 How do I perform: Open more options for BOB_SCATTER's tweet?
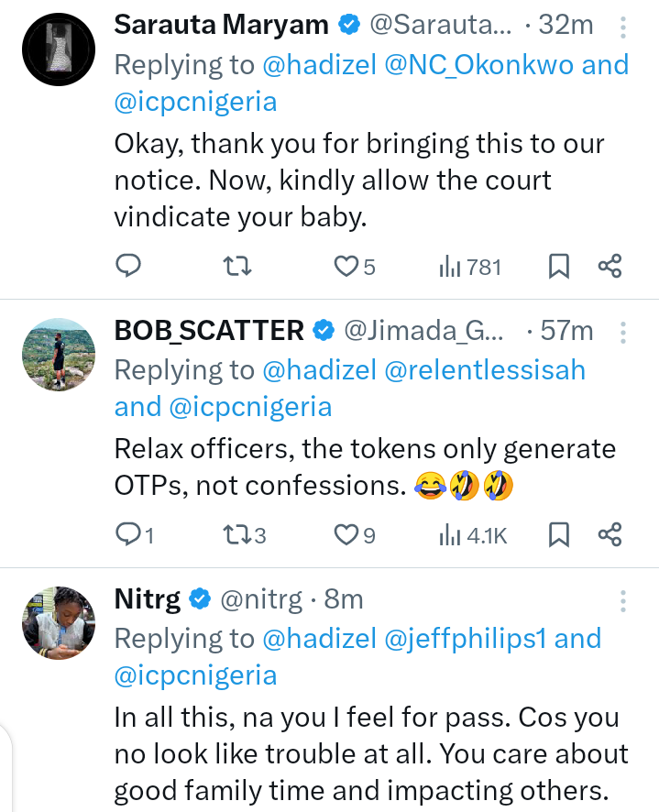[x=623, y=332]
